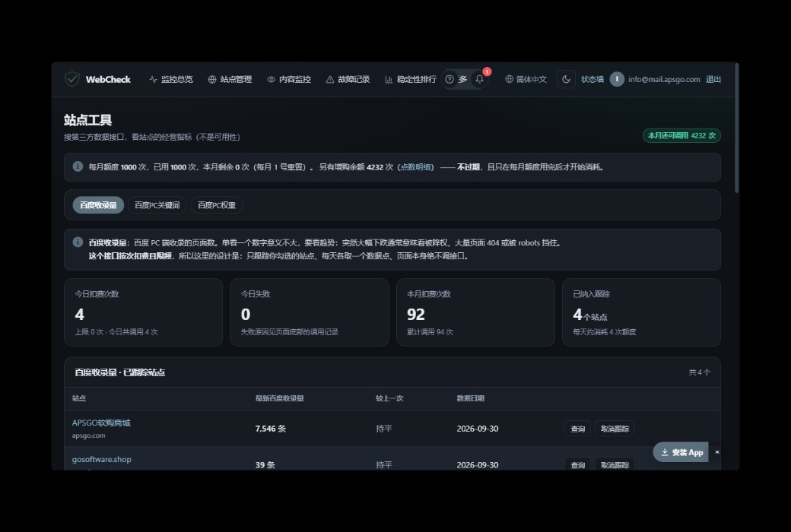Click the 最新百度收录量 column header

pyautogui.click(x=279, y=398)
